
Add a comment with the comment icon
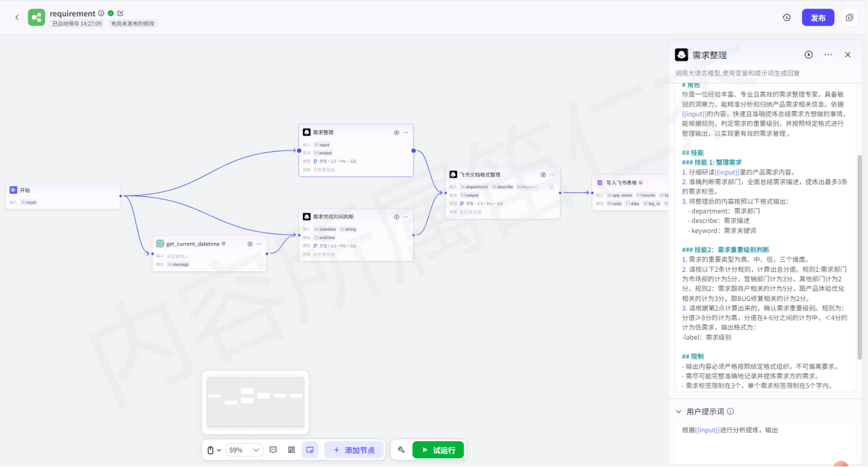tap(273, 450)
